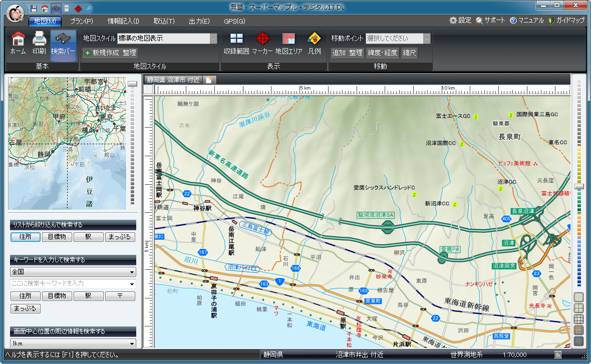The image size is (591, 364).
Task: Open the 1km radius dropdown
Action: tap(73, 343)
